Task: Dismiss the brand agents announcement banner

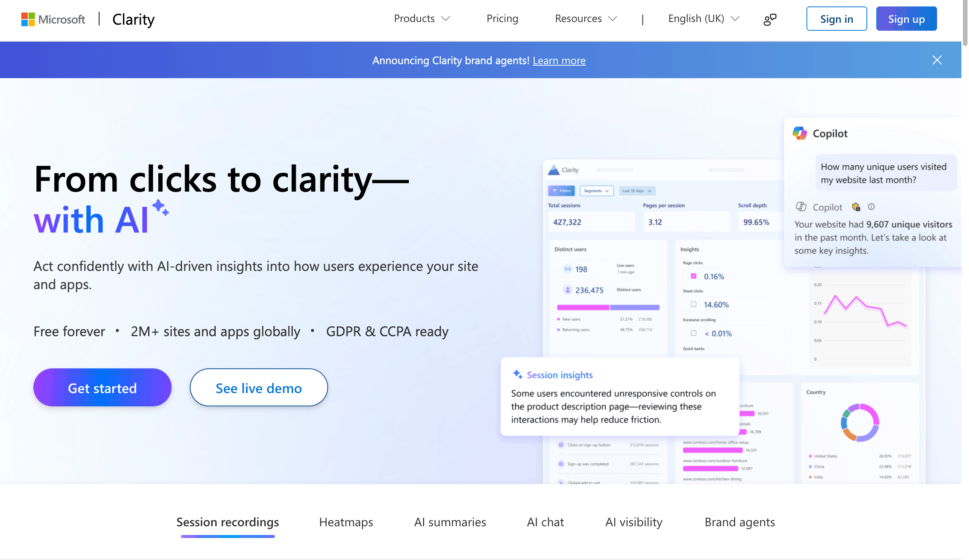Action: click(937, 60)
